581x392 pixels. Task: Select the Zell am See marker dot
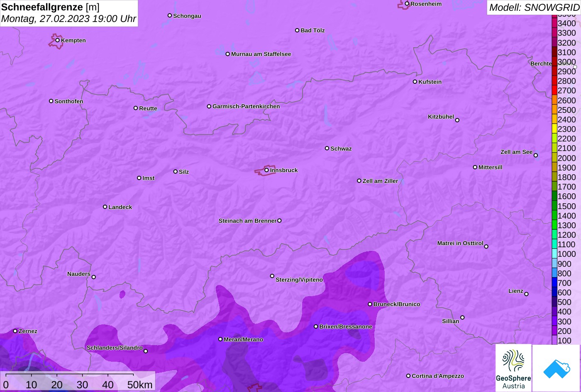(536, 156)
